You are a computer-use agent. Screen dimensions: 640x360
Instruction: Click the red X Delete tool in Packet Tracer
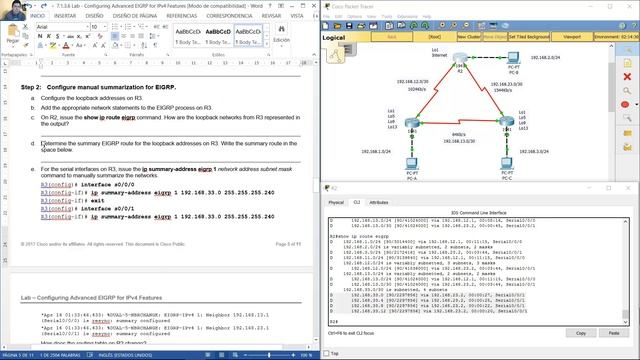[627, 76]
